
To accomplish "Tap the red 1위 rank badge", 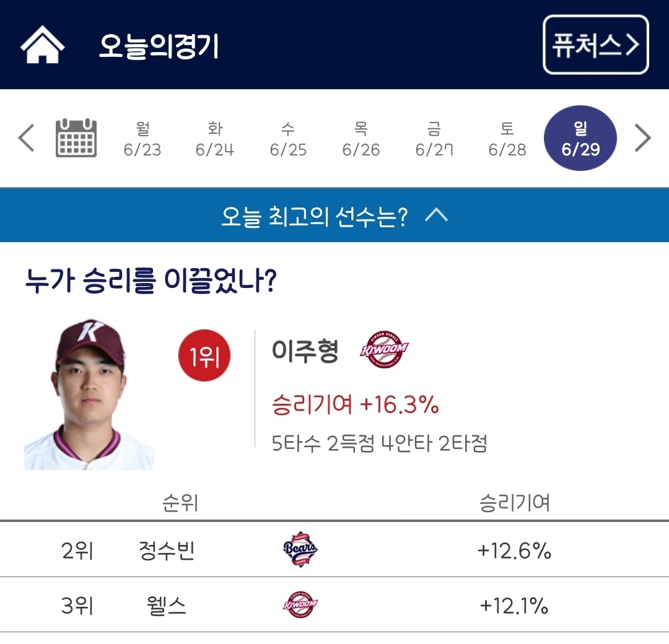I will click(204, 356).
